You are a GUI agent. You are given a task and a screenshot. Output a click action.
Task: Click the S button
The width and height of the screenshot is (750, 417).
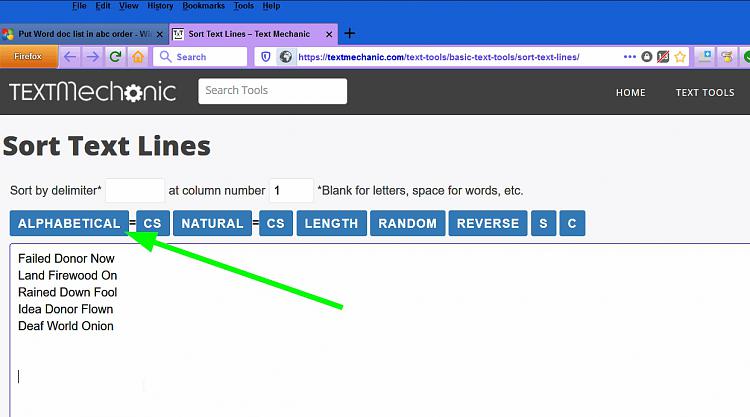click(543, 223)
